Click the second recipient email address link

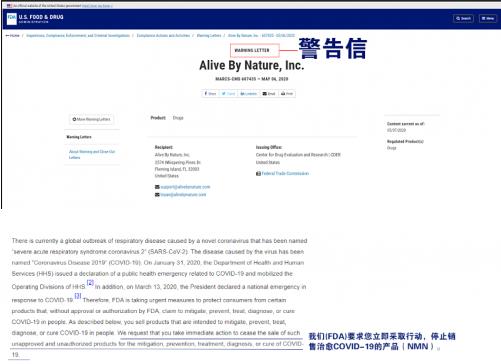click(x=183, y=195)
